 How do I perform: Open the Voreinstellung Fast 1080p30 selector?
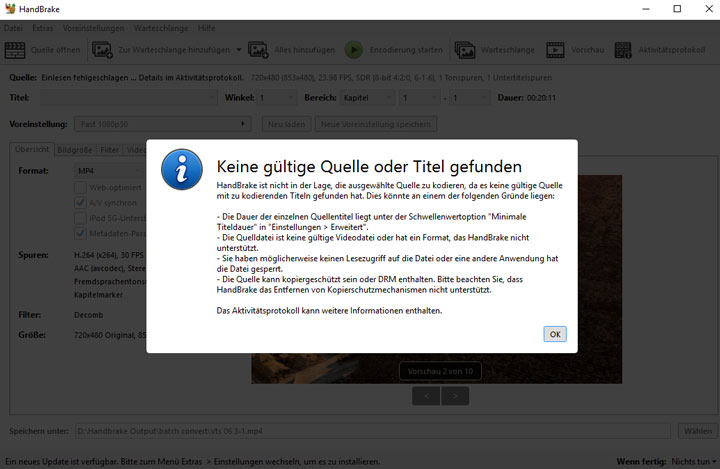pyautogui.click(x=163, y=124)
